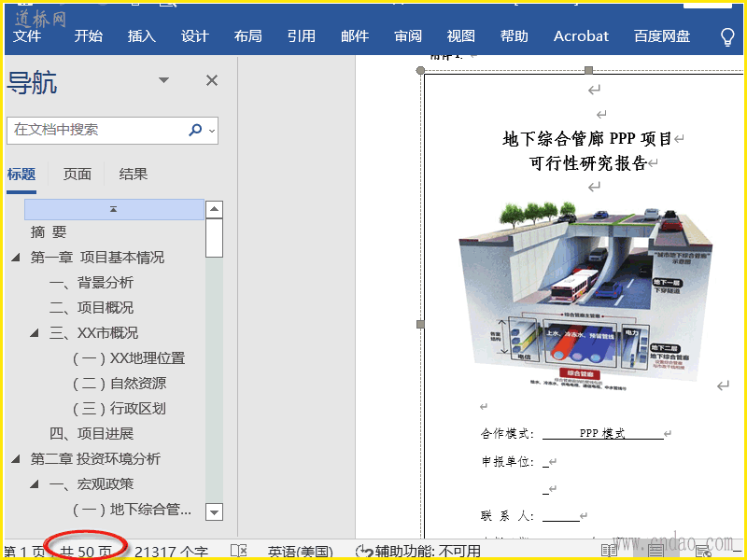Screen dimensions: 747x560
Task: Open the 百度网盘 ribbon tab
Action: pos(662,36)
